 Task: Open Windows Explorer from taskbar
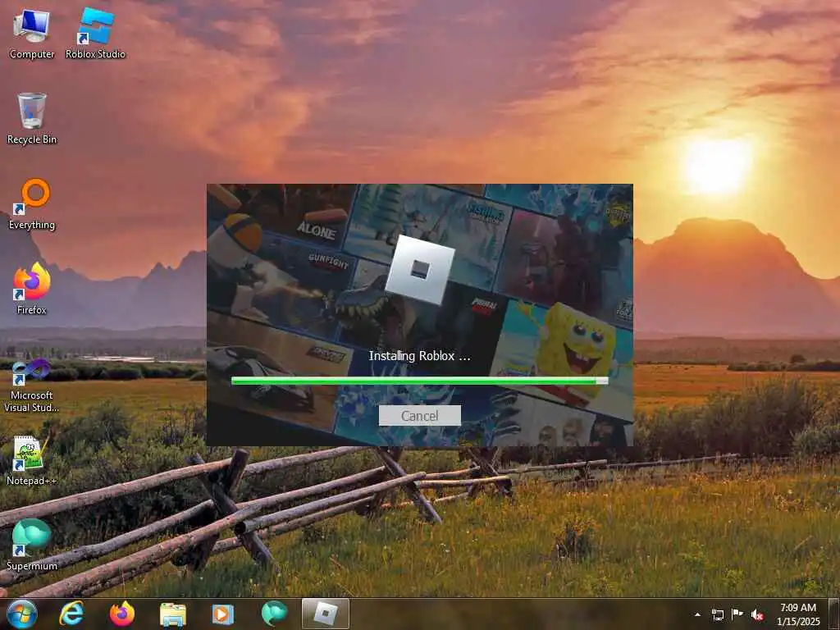(172, 614)
